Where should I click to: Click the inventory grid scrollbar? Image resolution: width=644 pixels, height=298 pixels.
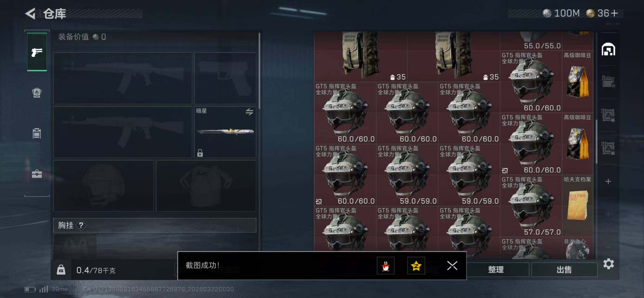(x=597, y=142)
